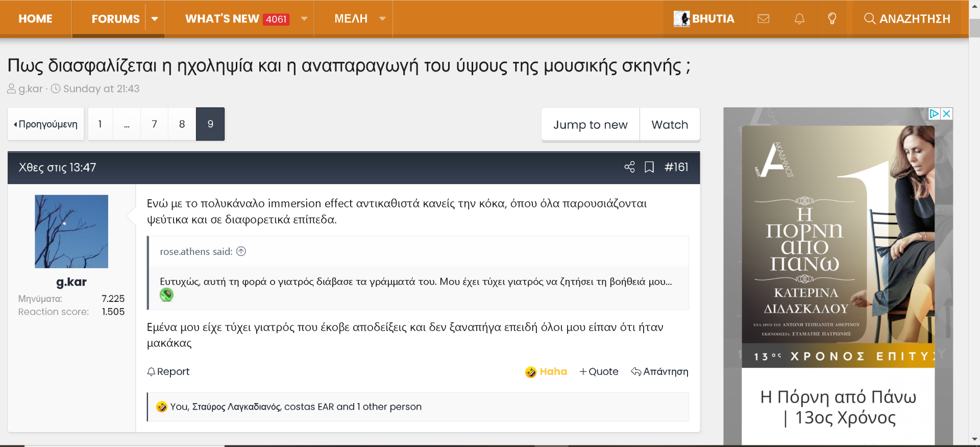Click g.kar's avatar thumbnail
Image resolution: width=980 pixels, height=447 pixels.
click(x=71, y=231)
